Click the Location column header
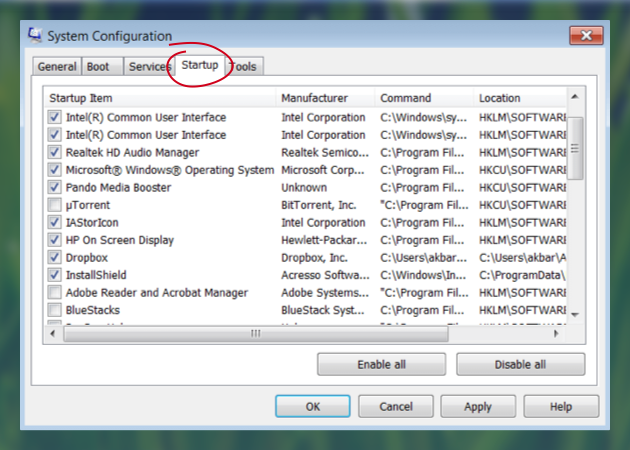The height and width of the screenshot is (450, 630). click(520, 98)
